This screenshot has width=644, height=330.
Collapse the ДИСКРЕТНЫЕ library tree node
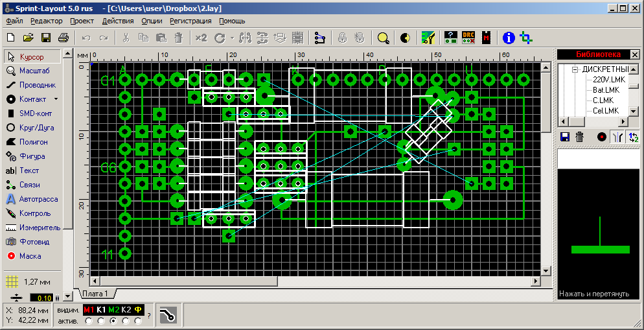(575, 69)
